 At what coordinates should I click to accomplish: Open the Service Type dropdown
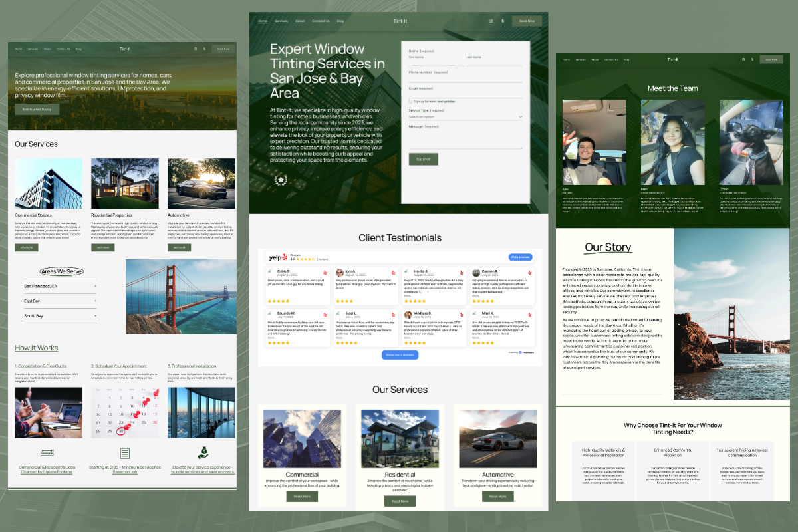465,117
